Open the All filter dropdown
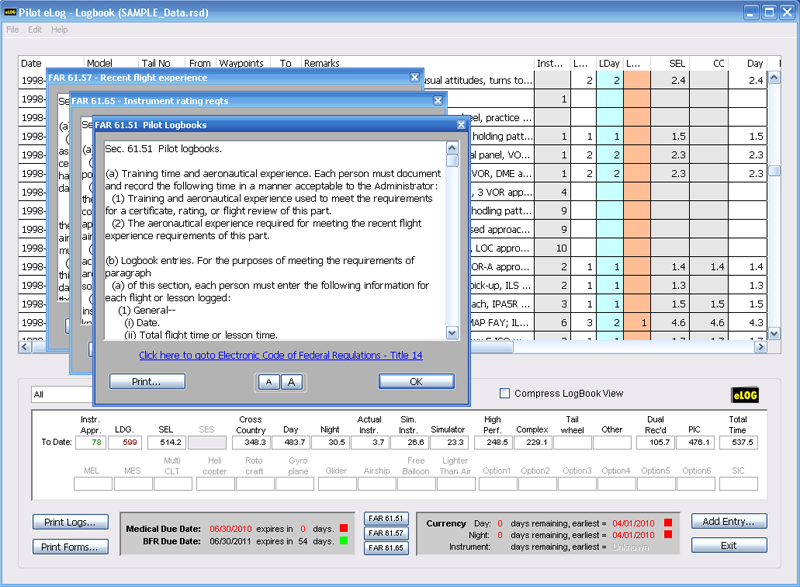 62,394
